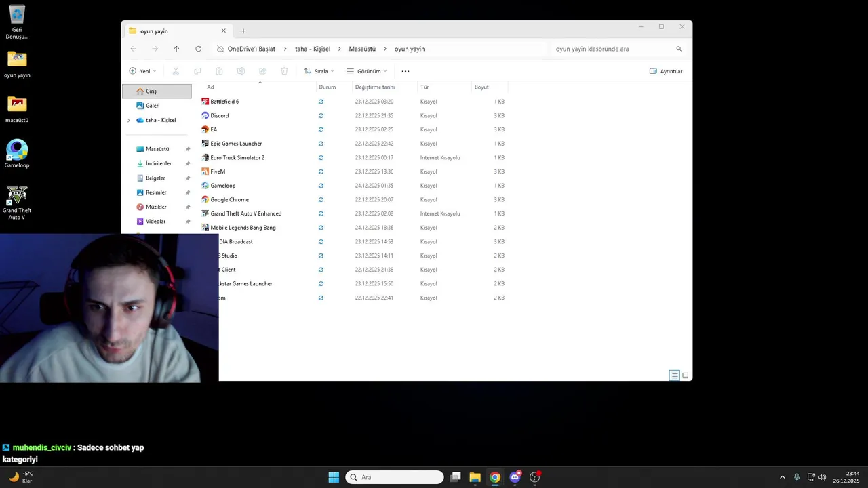
Task: Go to Giriş in navigation pane
Action: (157, 91)
